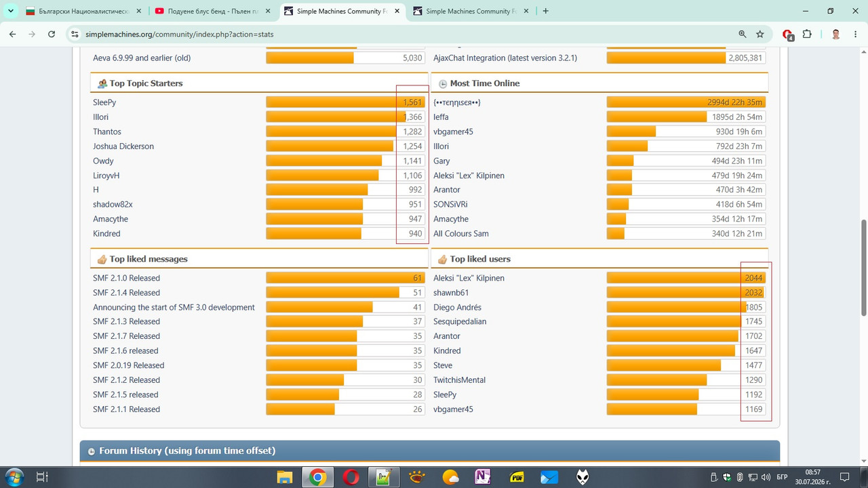Open Sesquipedalian's profile link
Screen dimensions: 868x488
[460, 321]
